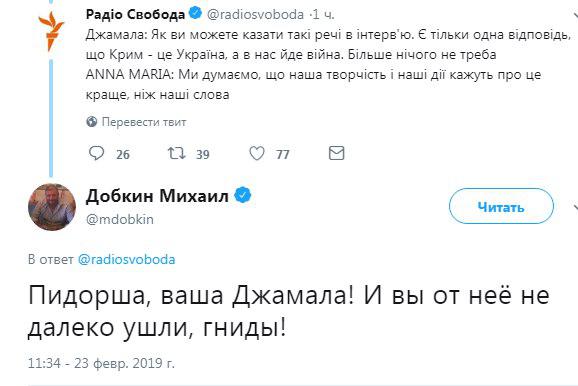Translate the tweet via Перевести твит
578x386 pixels.
tap(144, 122)
